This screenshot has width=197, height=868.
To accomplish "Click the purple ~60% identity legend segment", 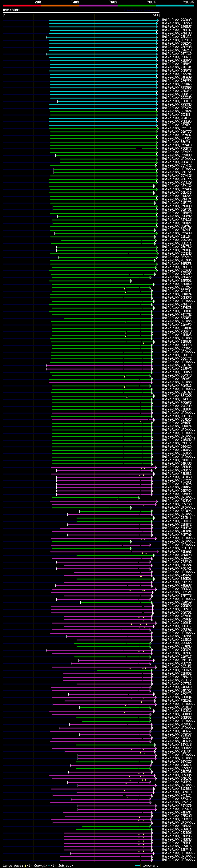I will tap(98, 6).
